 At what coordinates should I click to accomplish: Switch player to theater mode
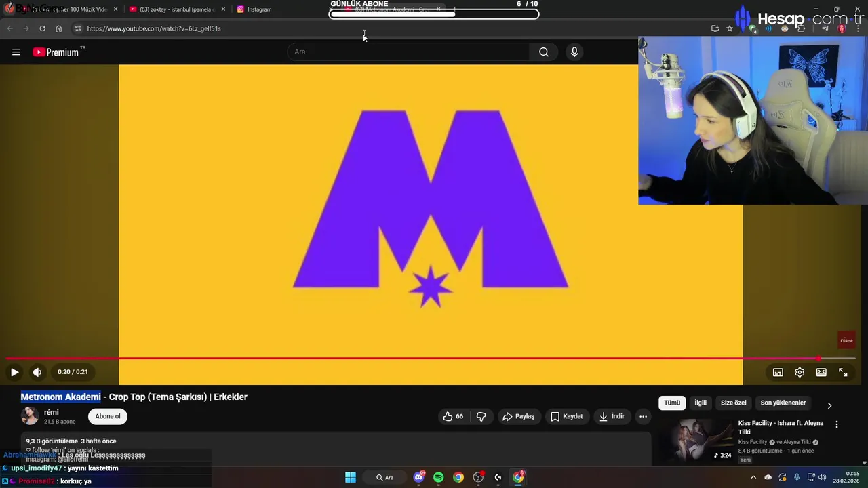[x=821, y=372]
